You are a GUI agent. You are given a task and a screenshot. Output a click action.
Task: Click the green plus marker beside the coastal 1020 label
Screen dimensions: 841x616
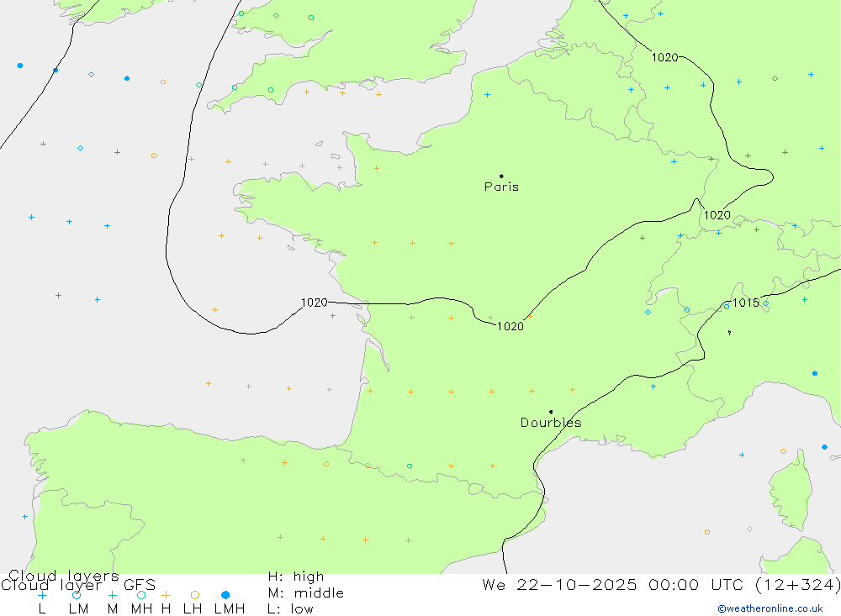click(332, 316)
